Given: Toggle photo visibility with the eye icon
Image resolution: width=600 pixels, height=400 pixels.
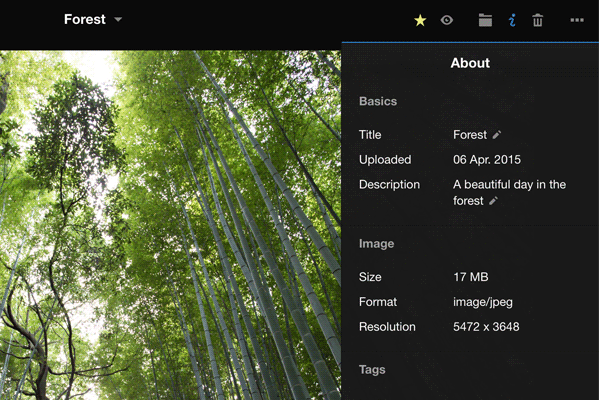Looking at the screenshot, I should point(447,20).
